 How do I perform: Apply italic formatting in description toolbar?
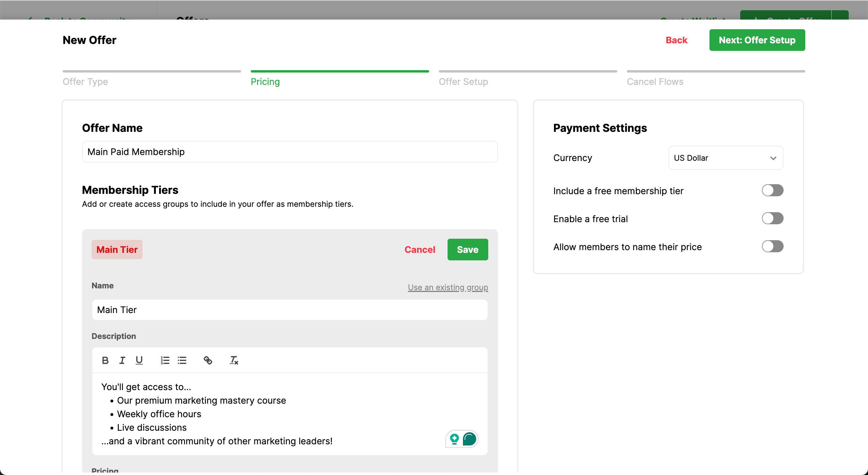click(122, 360)
